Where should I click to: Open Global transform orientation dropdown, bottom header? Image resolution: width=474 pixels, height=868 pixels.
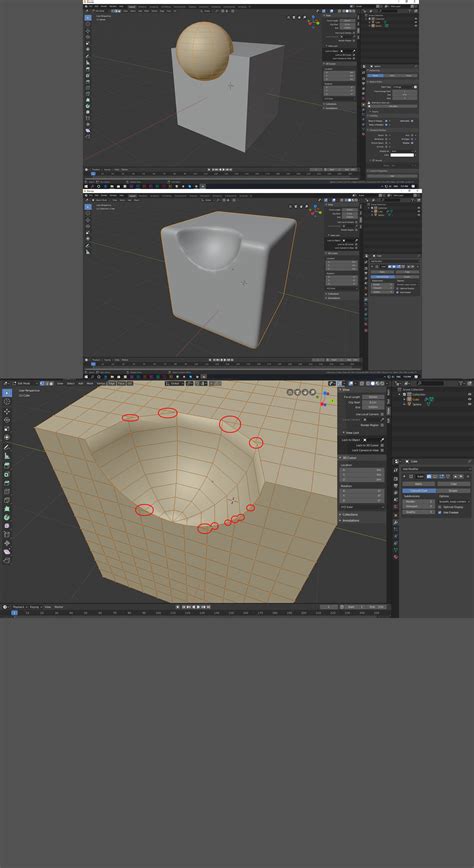pos(174,383)
